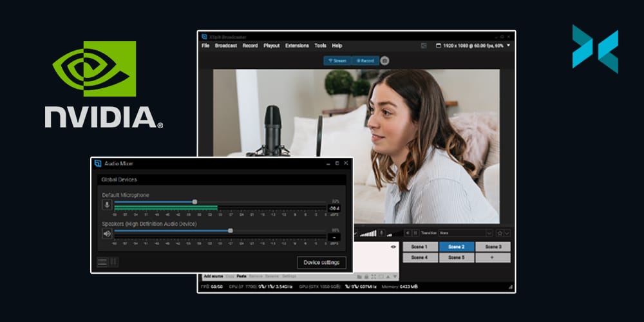644x322 pixels.
Task: Select Scene 3 in the scene list
Action: click(493, 247)
